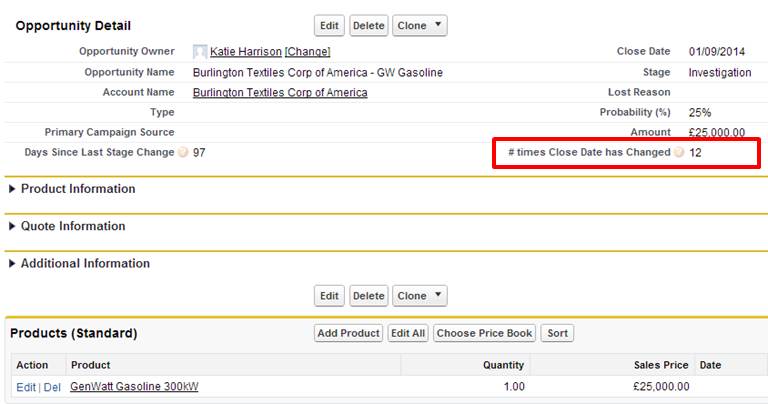Open GenWatt Gasoline 300kW product link
Image resolution: width=768 pixels, height=404 pixels.
[x=134, y=387]
